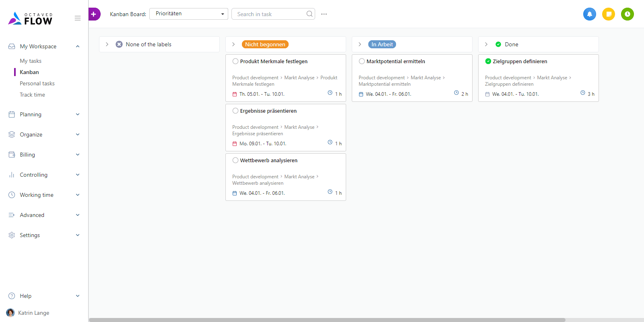Screen dimensions: 644x322
Task: Go to Track time in sidebar
Action: (x=32, y=95)
